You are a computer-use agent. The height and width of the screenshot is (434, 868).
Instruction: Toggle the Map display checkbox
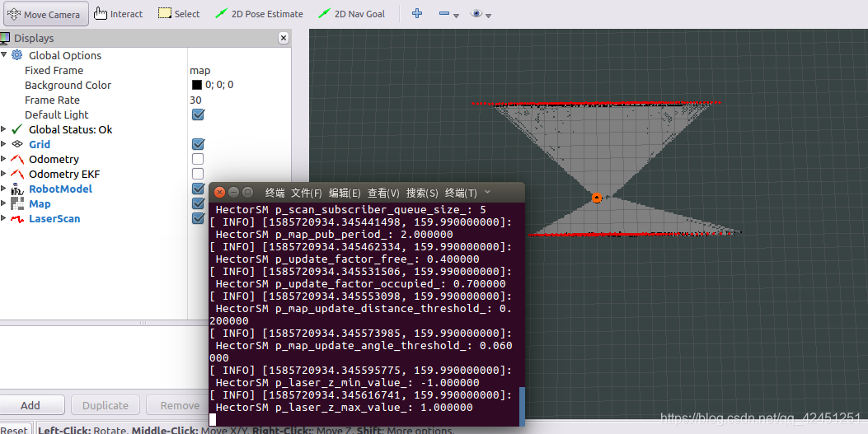pos(198,203)
